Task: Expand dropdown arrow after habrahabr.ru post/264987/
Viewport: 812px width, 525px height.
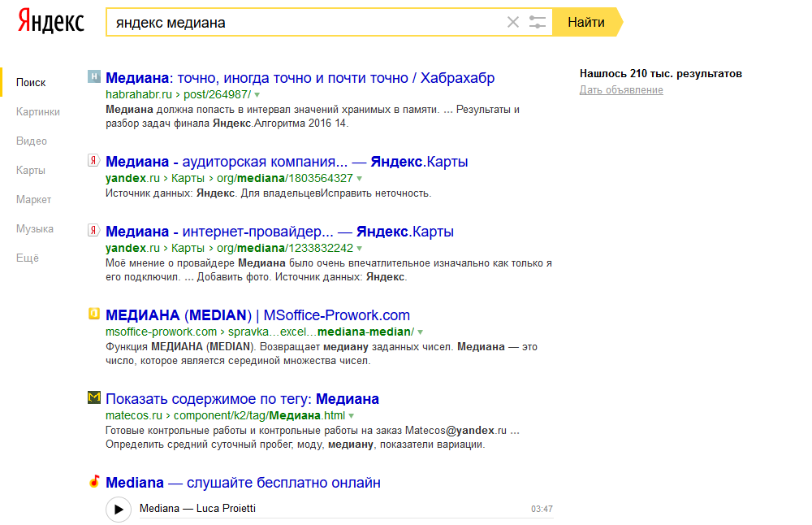Action: coord(257,95)
